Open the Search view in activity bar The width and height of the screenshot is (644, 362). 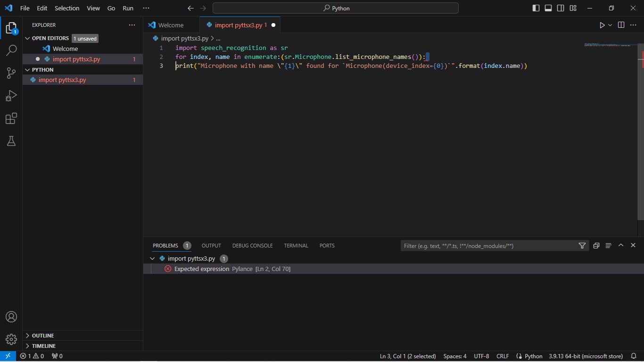pos(11,50)
